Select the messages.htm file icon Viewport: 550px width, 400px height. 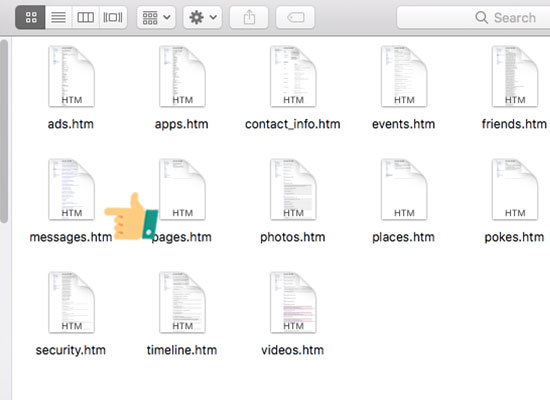point(72,189)
